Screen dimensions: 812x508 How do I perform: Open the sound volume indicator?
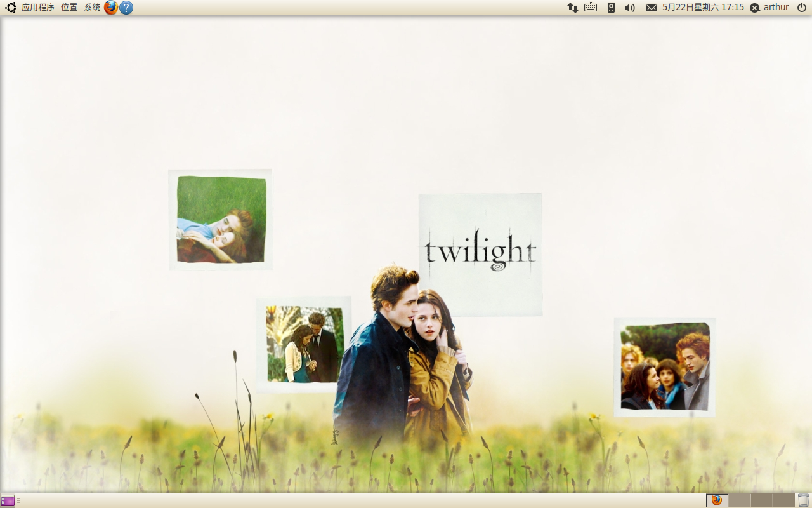point(629,8)
